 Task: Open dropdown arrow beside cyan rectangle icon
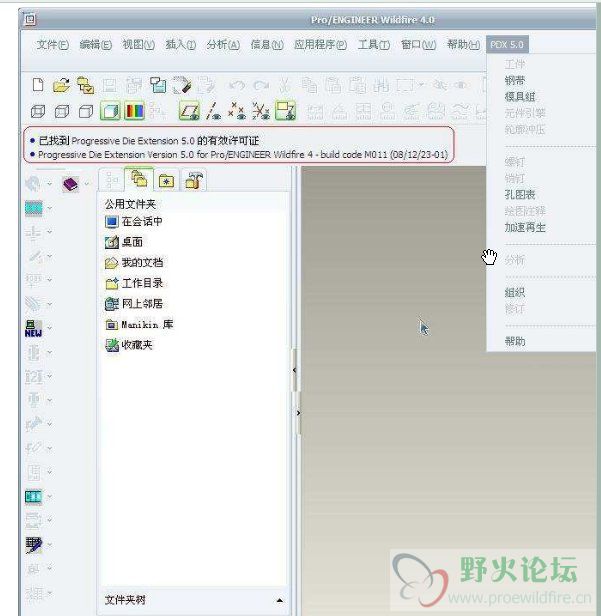50,208
